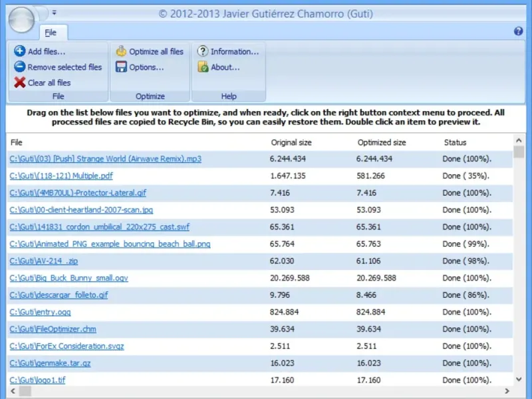Click the Information question mark icon
Viewport: 532px width, 399px height.
click(x=203, y=51)
